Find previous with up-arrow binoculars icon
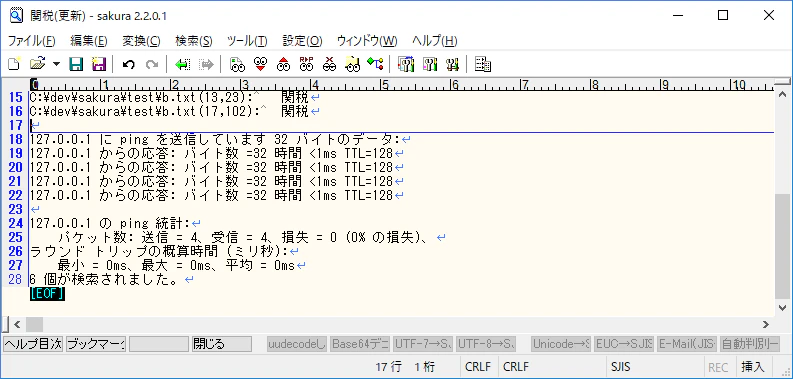793x379 pixels. tap(284, 64)
